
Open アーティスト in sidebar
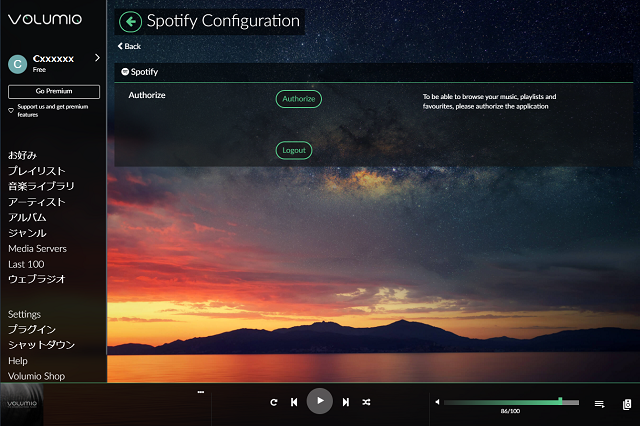(x=37, y=202)
